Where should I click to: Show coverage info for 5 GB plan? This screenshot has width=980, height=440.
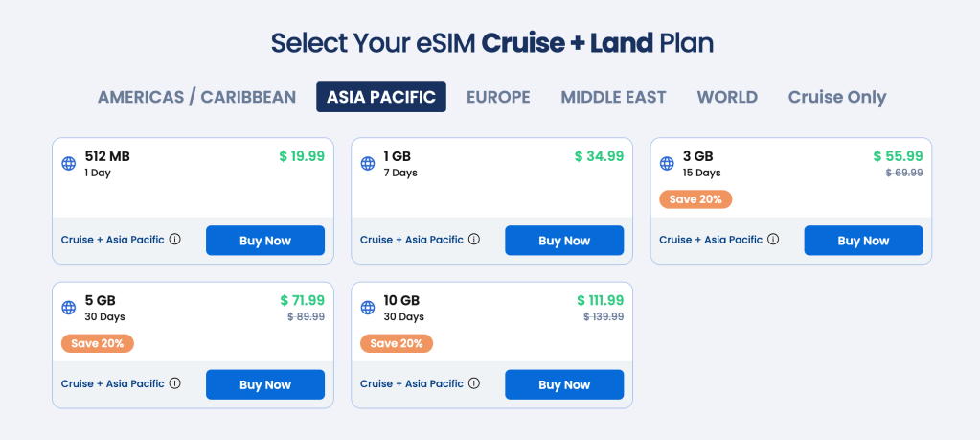(175, 383)
